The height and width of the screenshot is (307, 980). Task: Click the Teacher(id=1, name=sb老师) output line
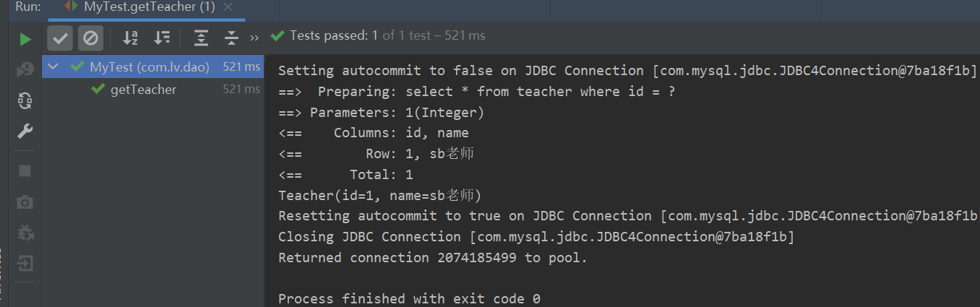379,195
